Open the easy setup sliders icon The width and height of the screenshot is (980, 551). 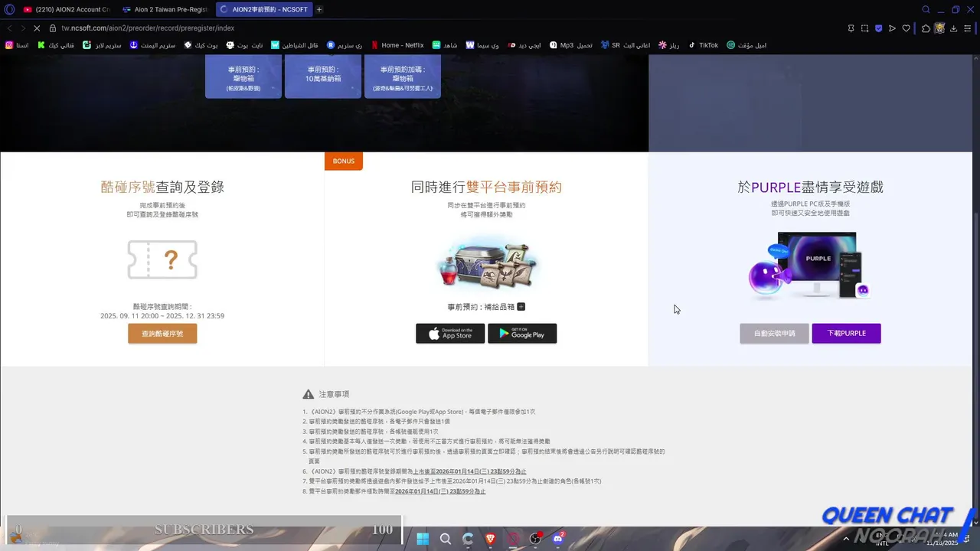[x=968, y=28]
